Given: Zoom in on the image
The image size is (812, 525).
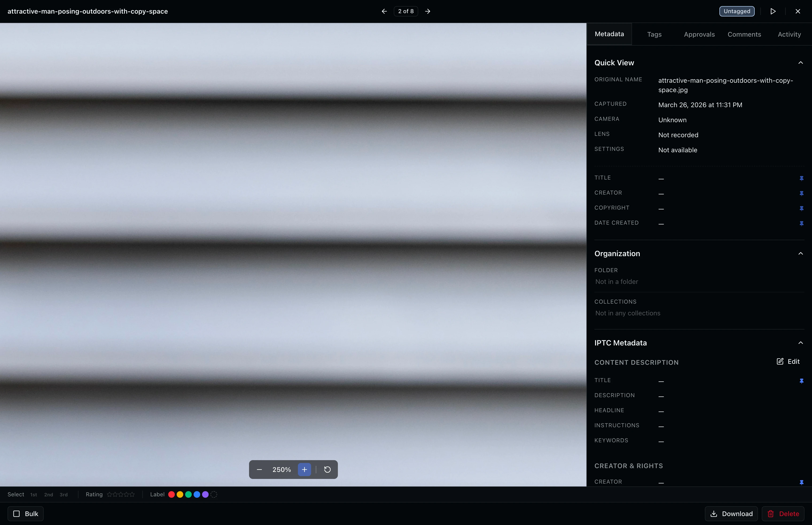Looking at the screenshot, I should pyautogui.click(x=304, y=470).
